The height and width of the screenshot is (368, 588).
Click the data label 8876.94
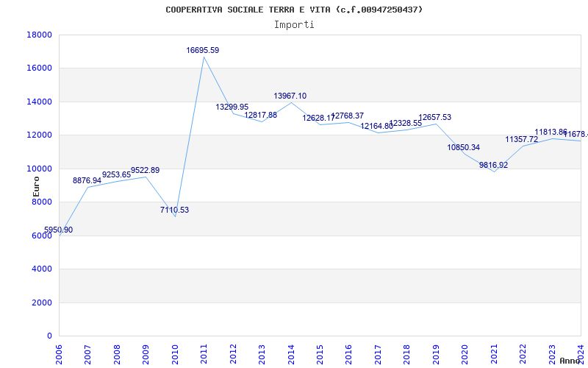87,180
